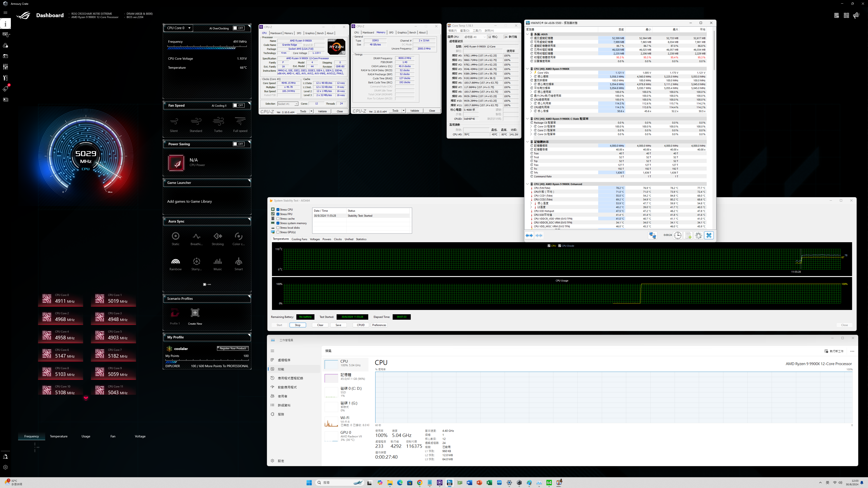Choose Music Aura Sync effect
This screenshot has width=868, height=488.
218,264
